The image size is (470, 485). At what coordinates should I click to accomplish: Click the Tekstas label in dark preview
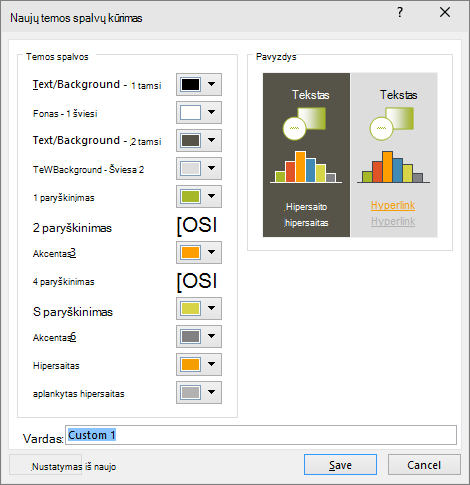point(311,95)
